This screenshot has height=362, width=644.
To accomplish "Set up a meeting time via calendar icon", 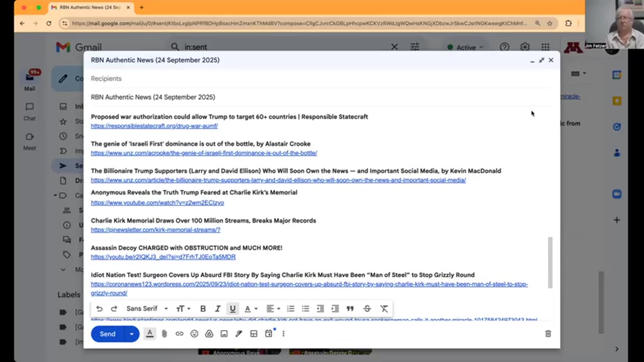I will coord(269,334).
